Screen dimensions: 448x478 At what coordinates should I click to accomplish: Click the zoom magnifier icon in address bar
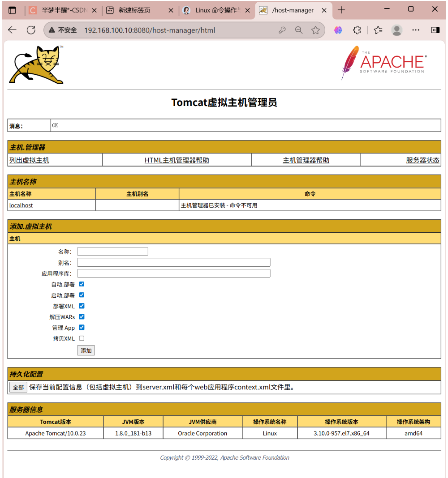point(299,30)
